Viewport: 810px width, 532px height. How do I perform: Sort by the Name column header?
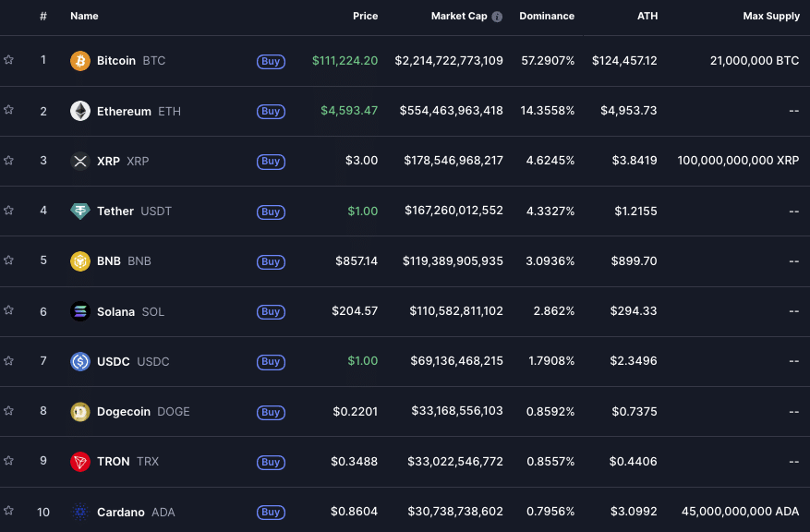(x=84, y=16)
